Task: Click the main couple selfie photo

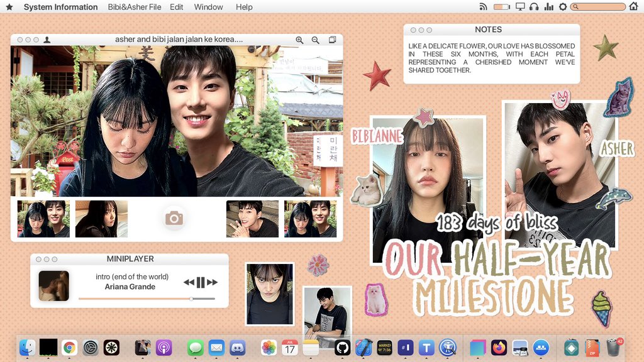Action: click(x=177, y=121)
